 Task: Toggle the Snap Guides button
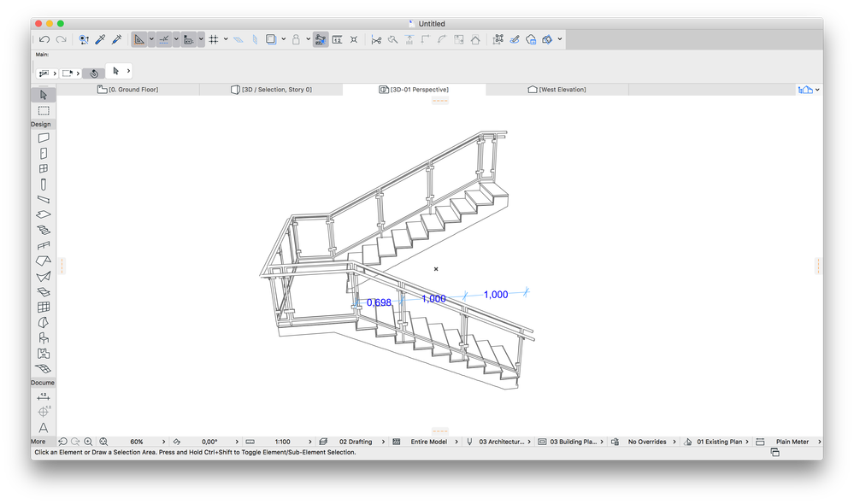point(164,39)
